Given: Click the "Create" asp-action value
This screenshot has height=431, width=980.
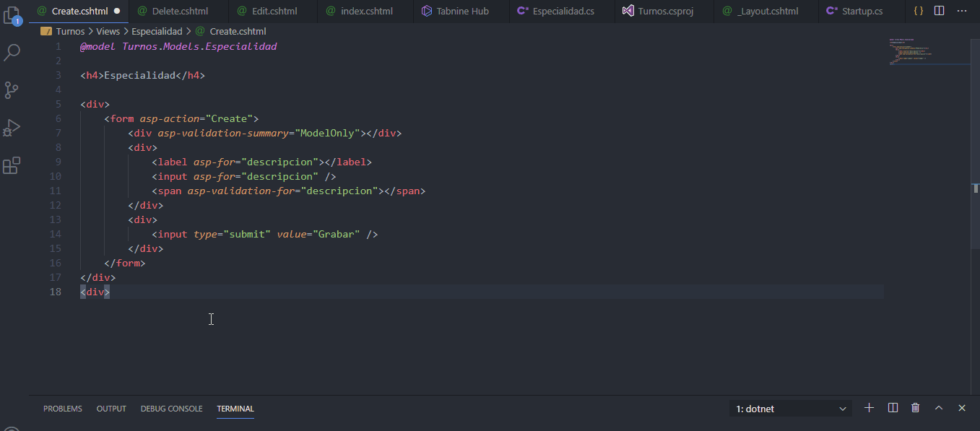Looking at the screenshot, I should (x=229, y=118).
